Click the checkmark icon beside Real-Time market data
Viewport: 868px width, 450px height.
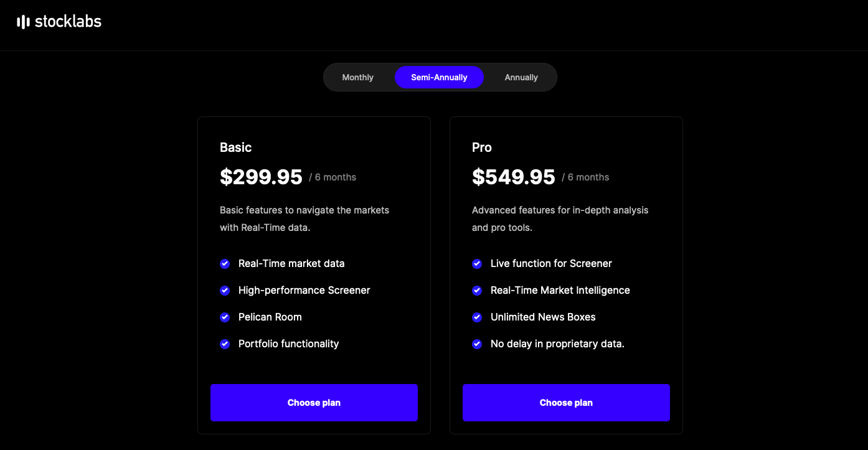tap(225, 264)
